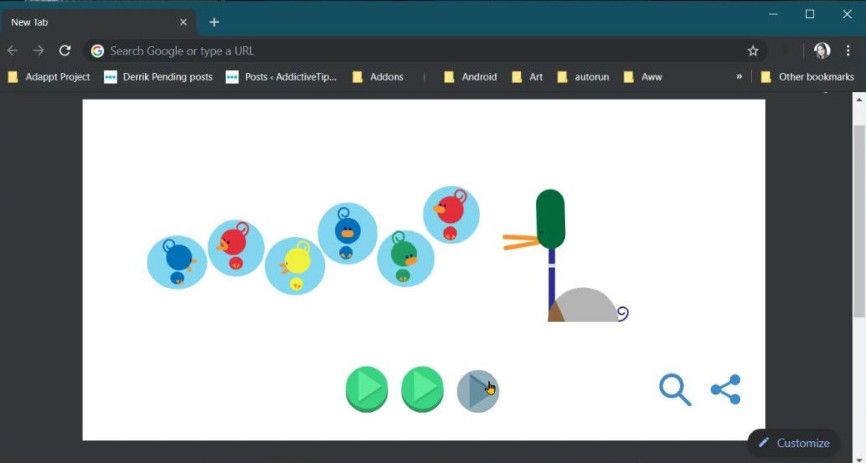
Task: Click the Search Google or type URL box
Action: coord(400,50)
